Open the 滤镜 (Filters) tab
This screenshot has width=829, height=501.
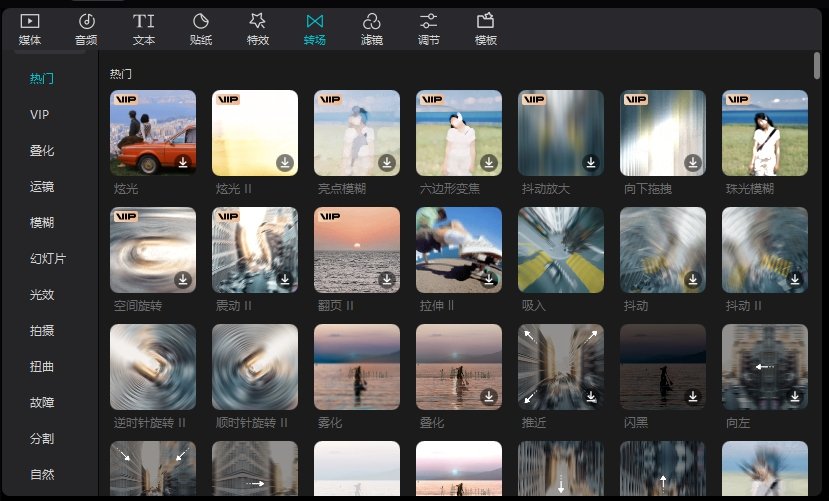click(372, 30)
